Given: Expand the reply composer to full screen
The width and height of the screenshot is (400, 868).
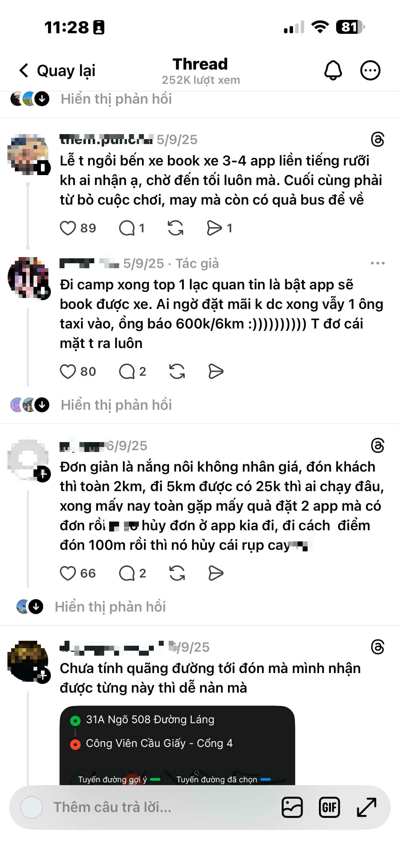Looking at the screenshot, I should point(366,807).
